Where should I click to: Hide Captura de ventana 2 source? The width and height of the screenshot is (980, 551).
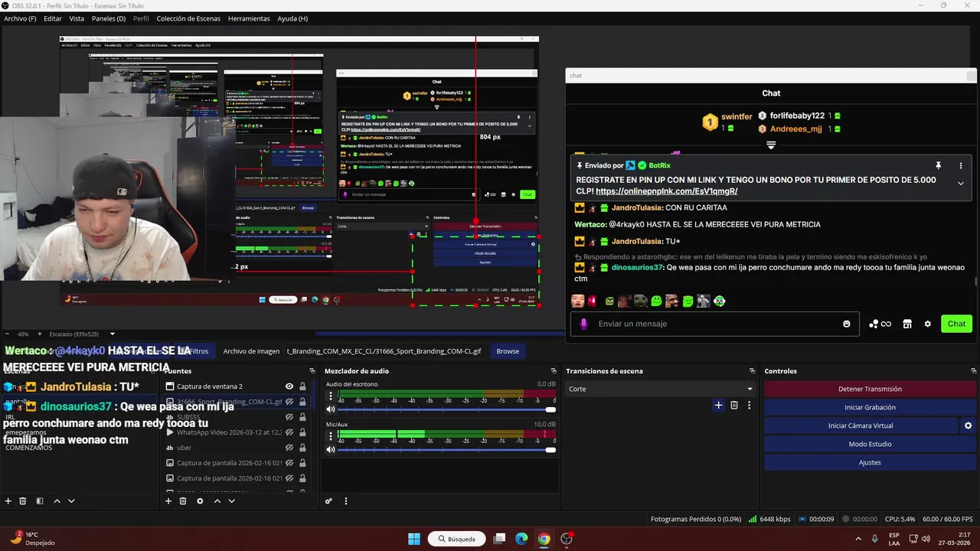(289, 386)
